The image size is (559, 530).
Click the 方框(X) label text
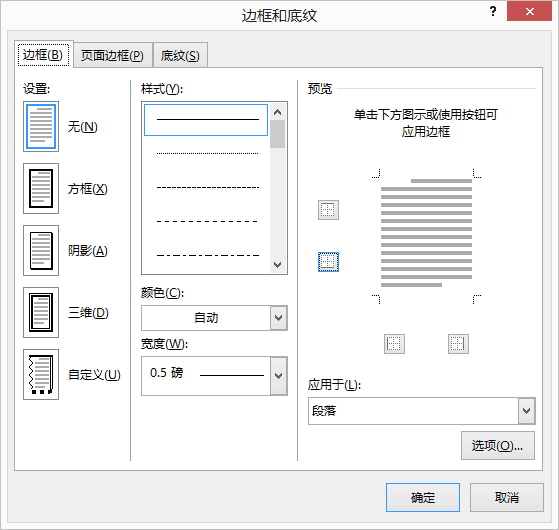(88, 189)
